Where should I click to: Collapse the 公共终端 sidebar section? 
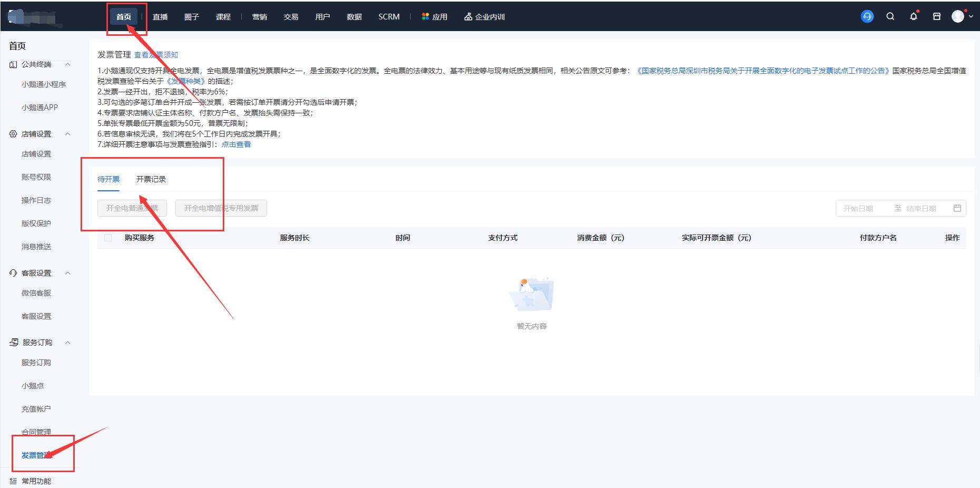(x=67, y=64)
